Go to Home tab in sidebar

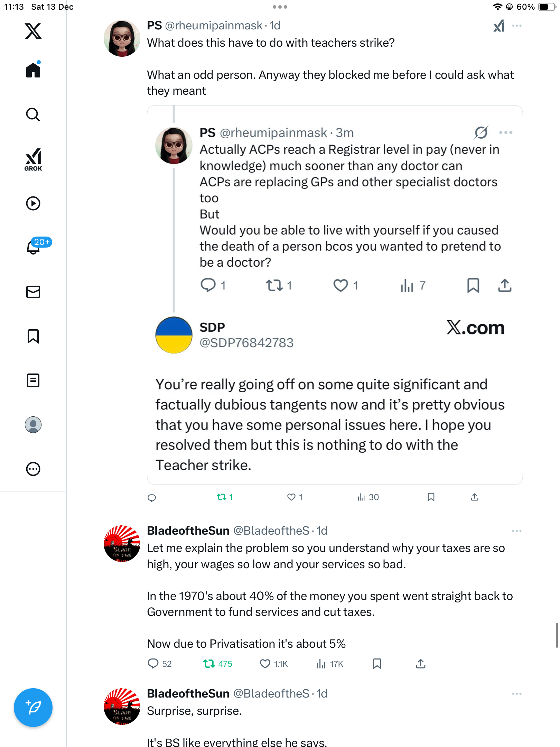coord(33,71)
